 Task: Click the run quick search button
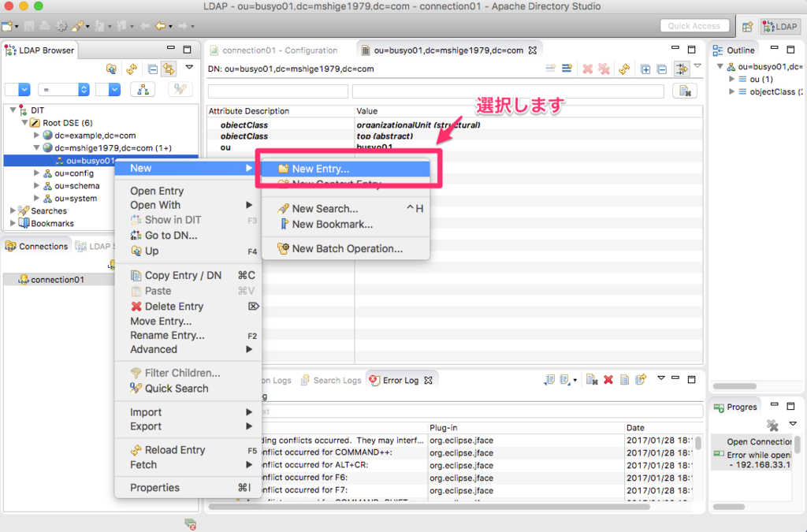[180, 90]
